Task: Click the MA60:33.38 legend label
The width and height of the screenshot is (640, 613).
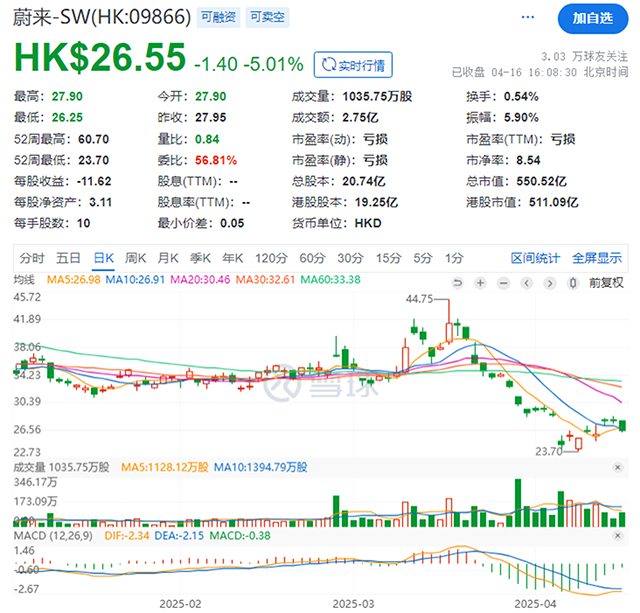Action: [x=331, y=280]
